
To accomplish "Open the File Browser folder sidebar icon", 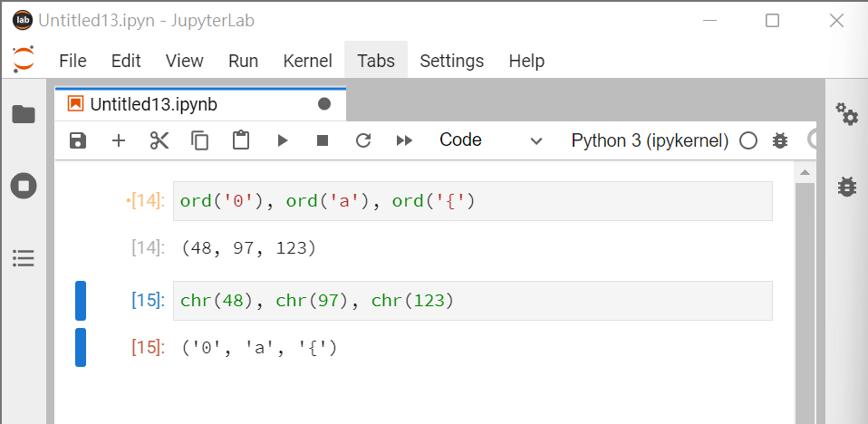I will 24,114.
